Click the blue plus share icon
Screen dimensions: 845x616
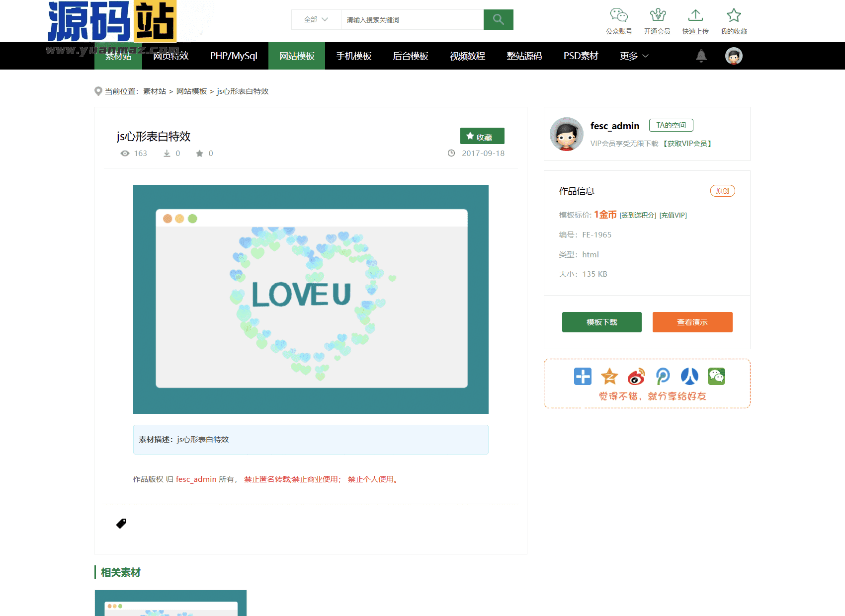[x=583, y=377]
